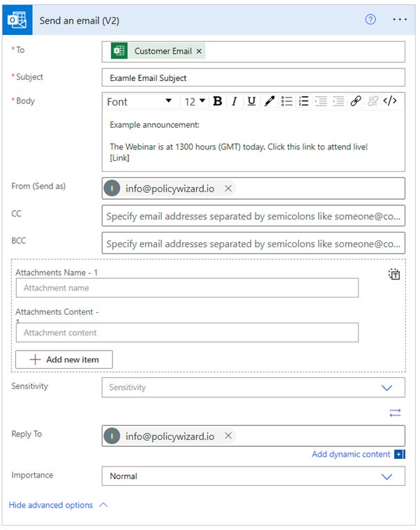Collapse advanced options with chevron up
This screenshot has height=530, width=420.
104,506
